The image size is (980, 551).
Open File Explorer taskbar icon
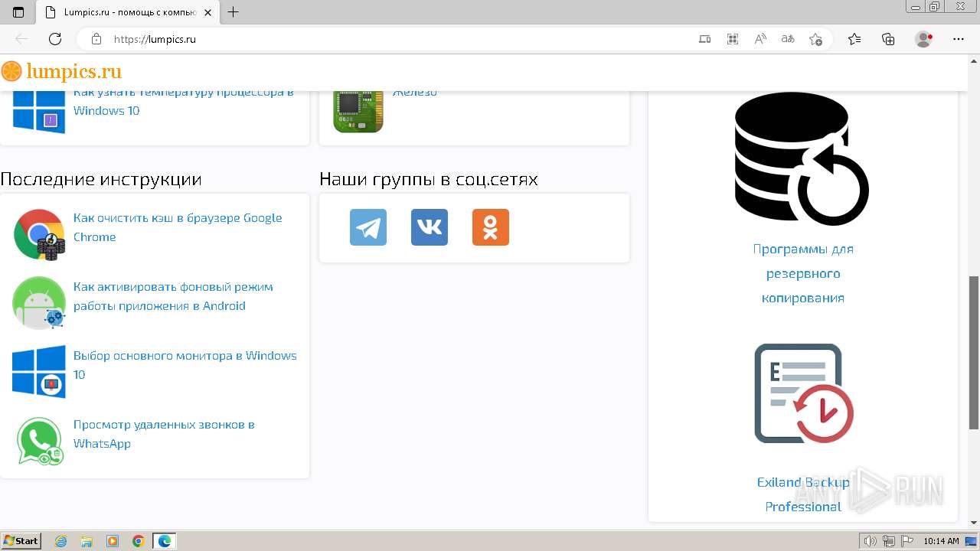coord(87,541)
